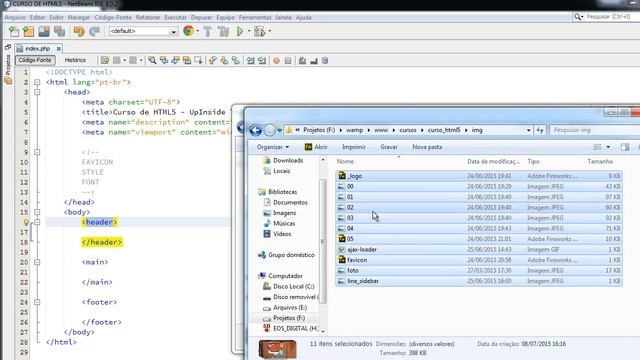Viewport: 640px width, 360px height.
Task: Open the browser selection dropdown arrow
Action: coord(198,31)
